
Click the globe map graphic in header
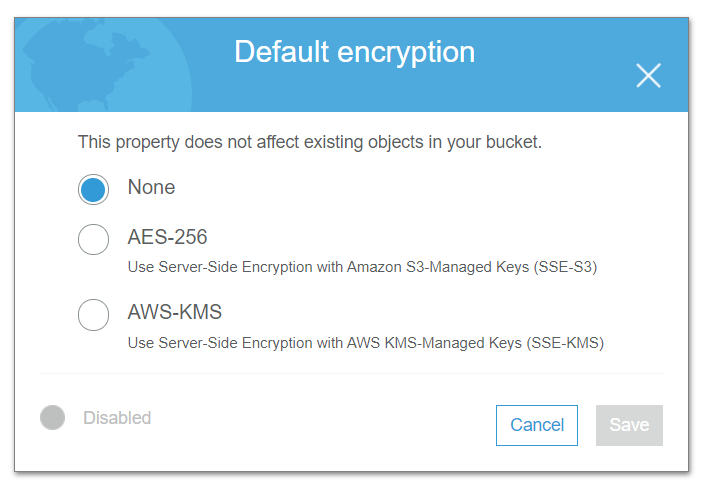pyautogui.click(x=104, y=65)
